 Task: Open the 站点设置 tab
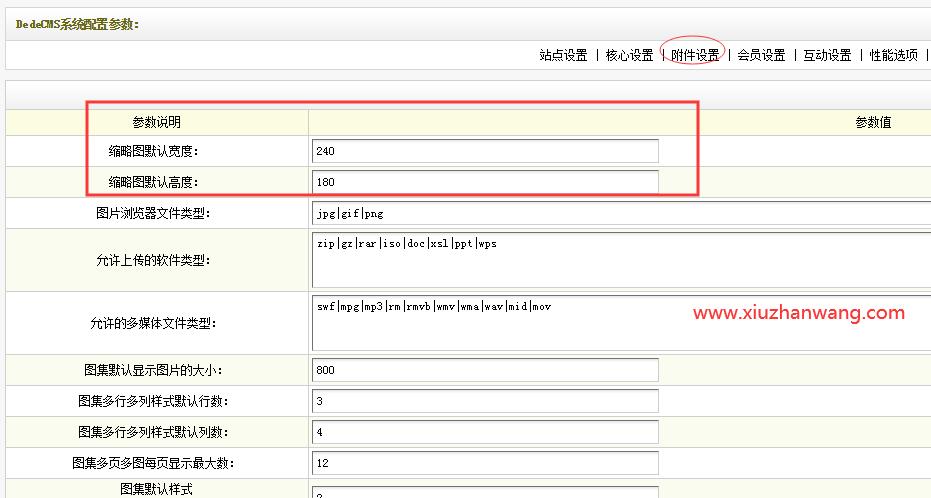point(563,56)
